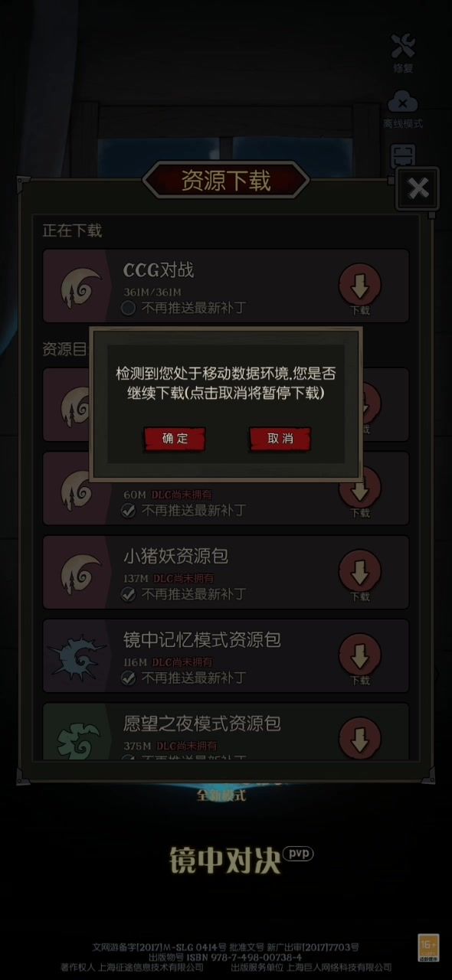Select the 镜中记忆模式 spiky emblem thumbnail

coord(78,657)
